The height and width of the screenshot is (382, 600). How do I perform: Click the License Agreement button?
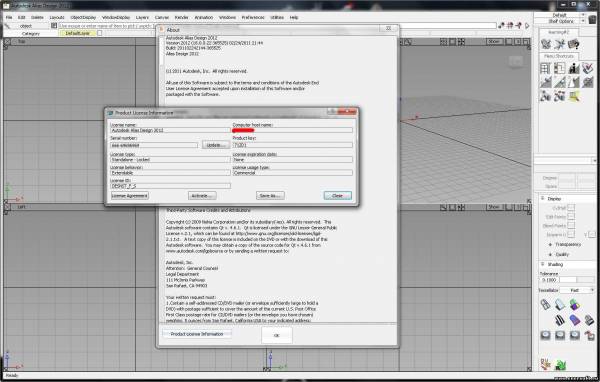129,196
